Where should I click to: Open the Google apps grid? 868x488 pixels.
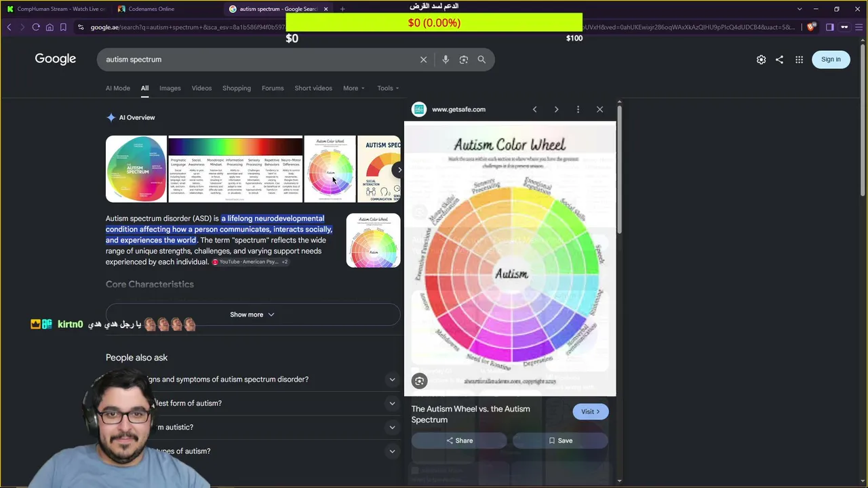pos(799,60)
